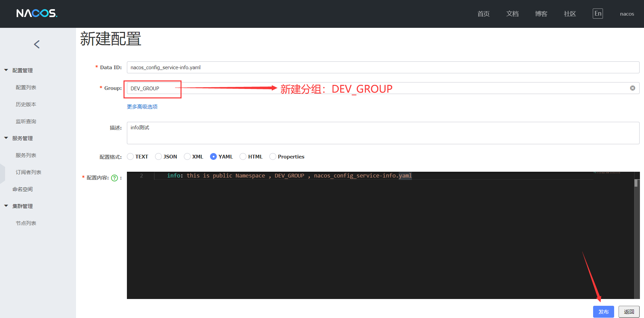Focus the 描述 description textarea

(383, 133)
